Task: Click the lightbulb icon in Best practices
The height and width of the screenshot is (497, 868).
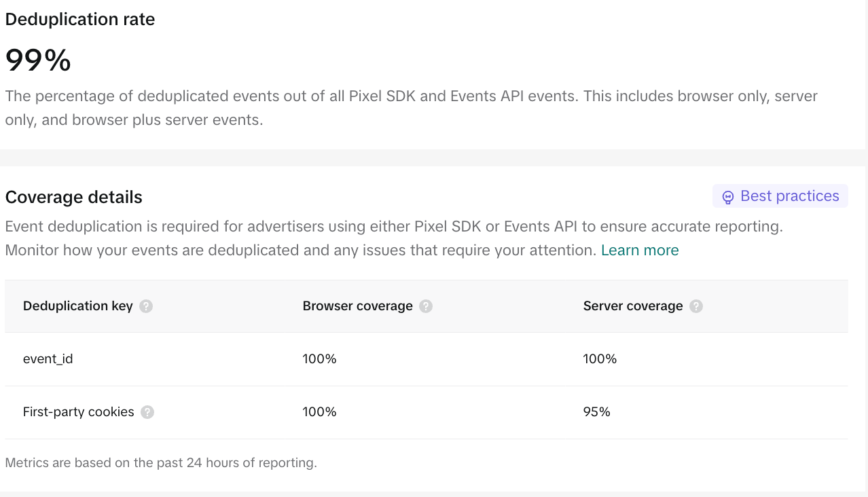Action: click(728, 197)
